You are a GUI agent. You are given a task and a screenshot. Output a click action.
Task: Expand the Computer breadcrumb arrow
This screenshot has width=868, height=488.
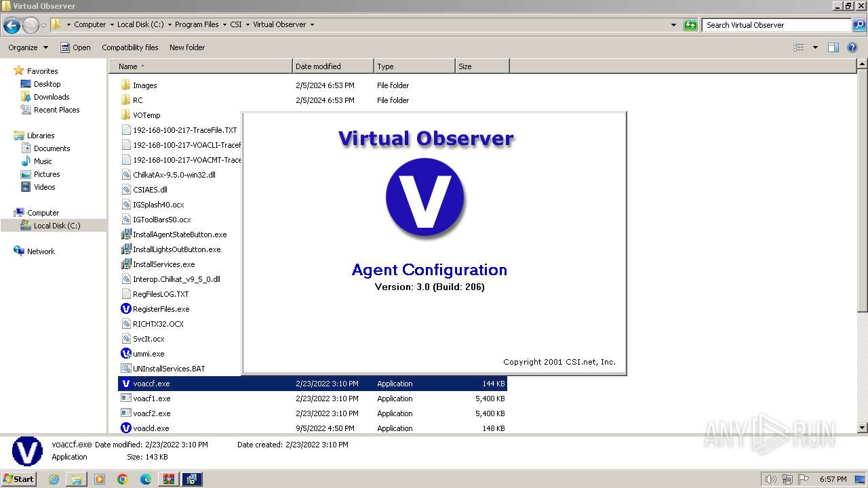point(112,25)
